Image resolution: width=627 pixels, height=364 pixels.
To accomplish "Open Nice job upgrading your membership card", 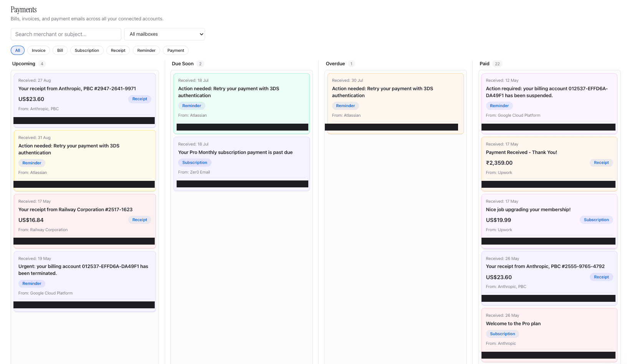I will (x=549, y=221).
